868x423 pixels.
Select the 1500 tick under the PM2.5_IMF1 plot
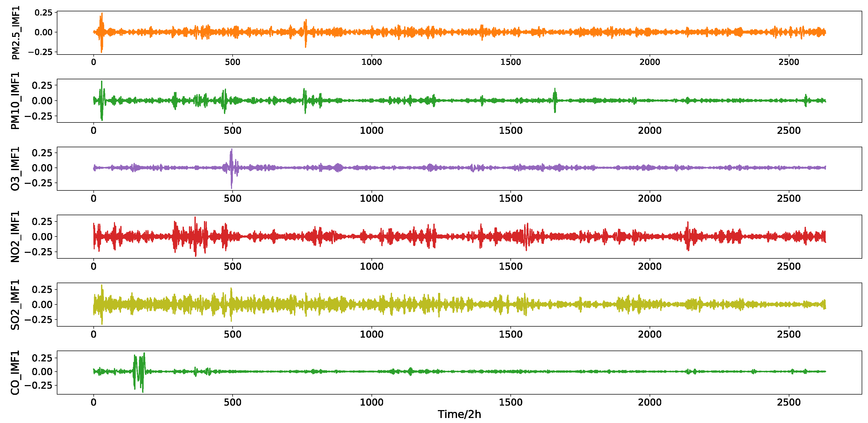(x=510, y=62)
